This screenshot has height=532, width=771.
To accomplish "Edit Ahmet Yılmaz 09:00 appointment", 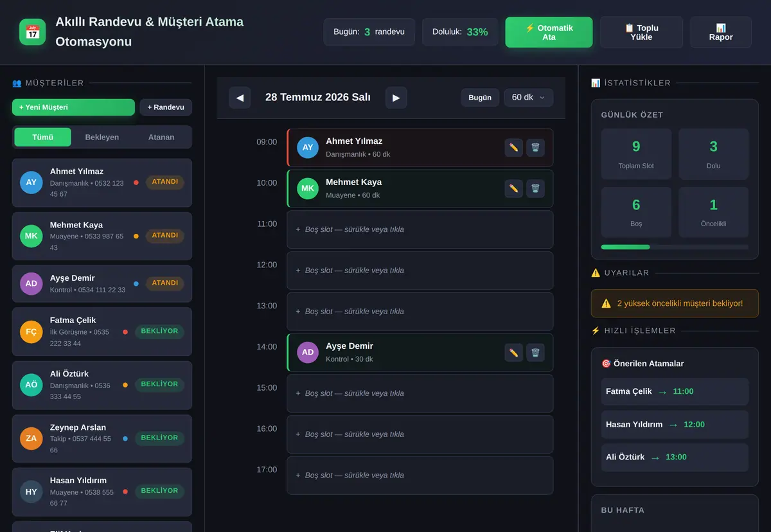I will (x=513, y=148).
